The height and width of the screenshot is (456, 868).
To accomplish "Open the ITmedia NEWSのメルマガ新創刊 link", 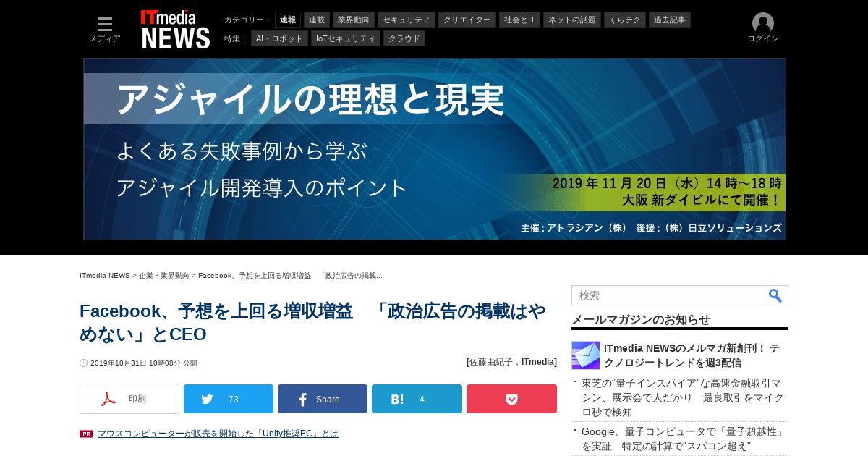I will (x=692, y=355).
